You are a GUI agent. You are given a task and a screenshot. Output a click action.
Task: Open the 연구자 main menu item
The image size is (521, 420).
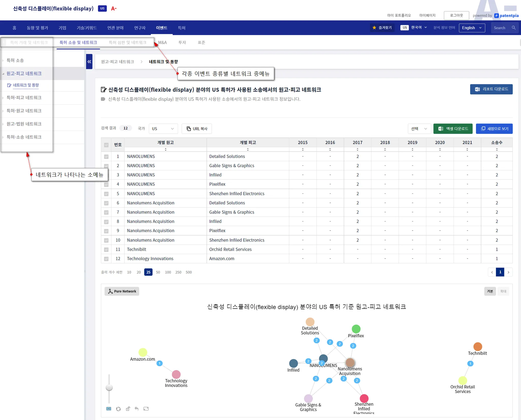[x=140, y=28]
